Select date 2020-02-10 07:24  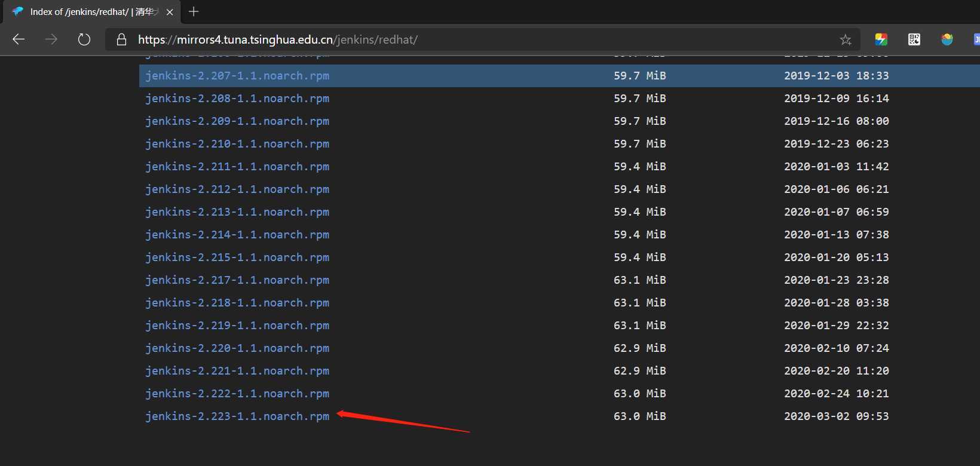tap(837, 348)
